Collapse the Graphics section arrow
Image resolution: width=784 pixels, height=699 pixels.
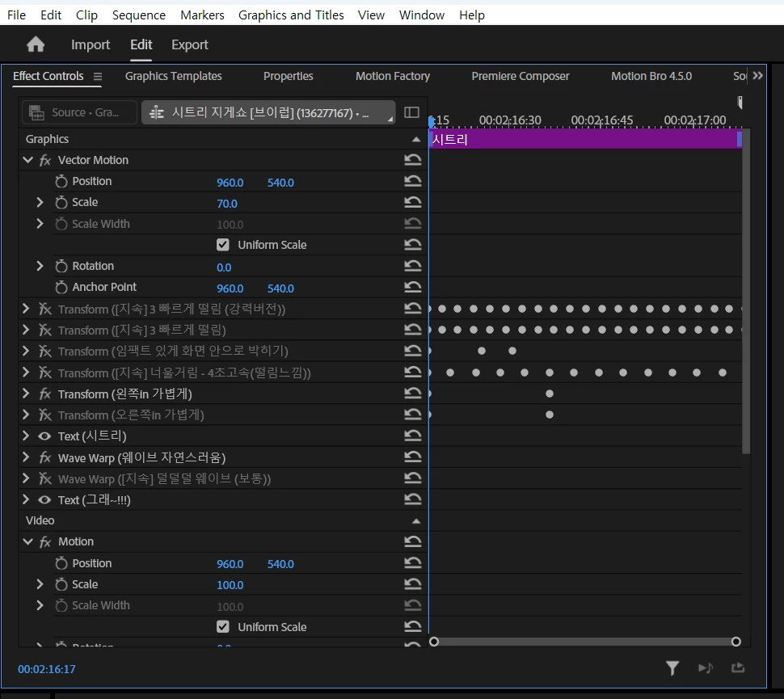pyautogui.click(x=416, y=140)
